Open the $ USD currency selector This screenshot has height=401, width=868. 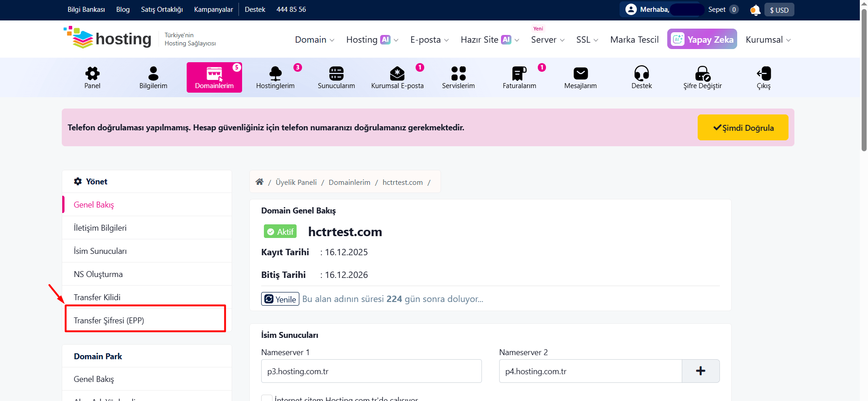(779, 10)
